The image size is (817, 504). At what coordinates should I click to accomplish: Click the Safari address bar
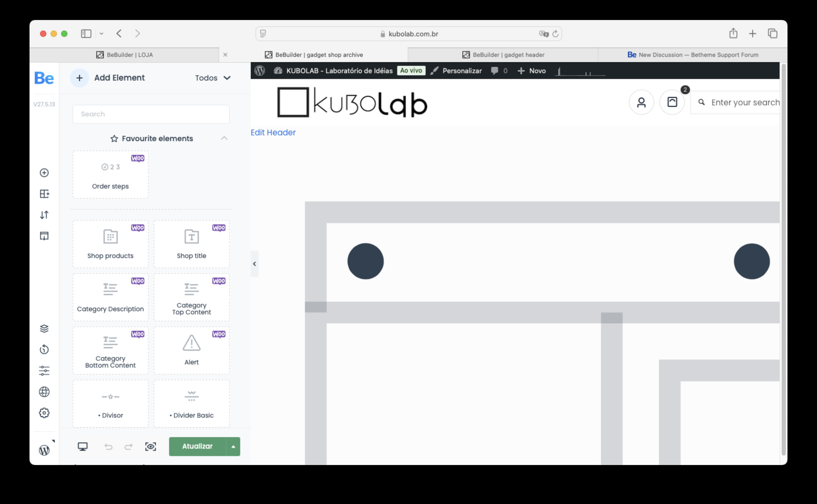click(x=409, y=34)
